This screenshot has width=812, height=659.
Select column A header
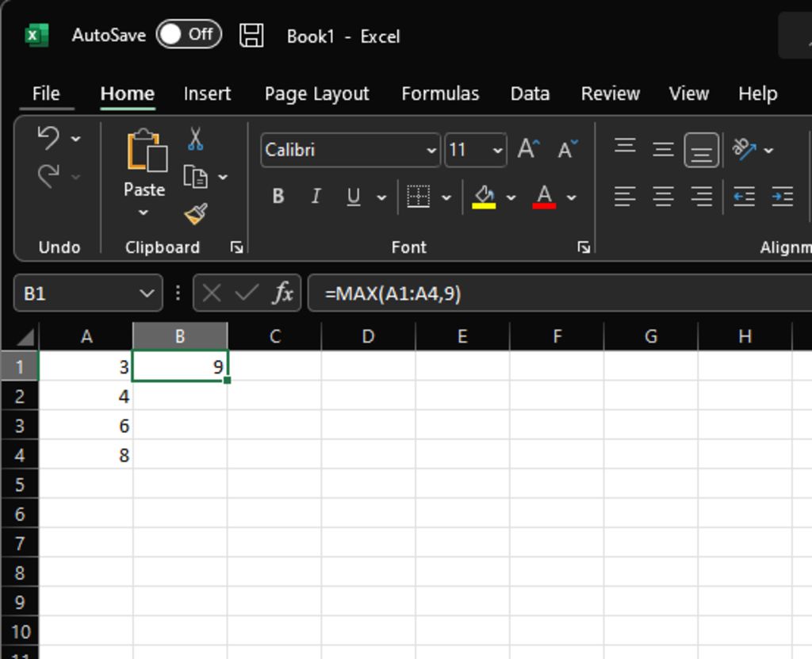point(86,337)
